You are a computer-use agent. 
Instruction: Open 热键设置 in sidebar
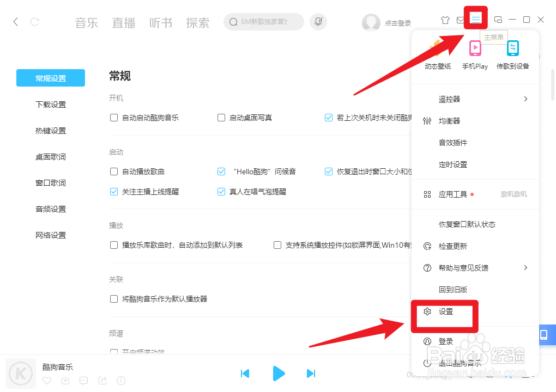(x=51, y=131)
